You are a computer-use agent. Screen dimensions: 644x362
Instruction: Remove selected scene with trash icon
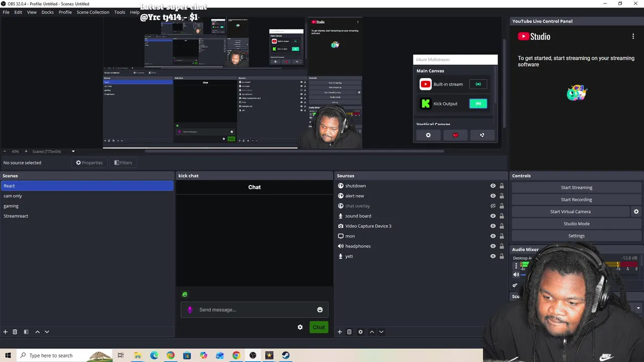pos(15,332)
